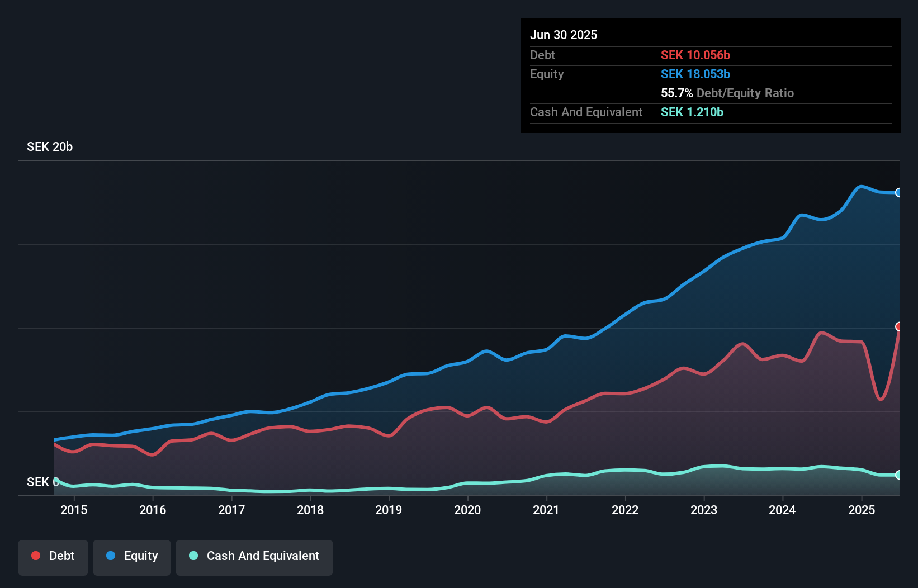Click the blue Equity legend dot
The width and height of the screenshot is (918, 588).
(111, 556)
